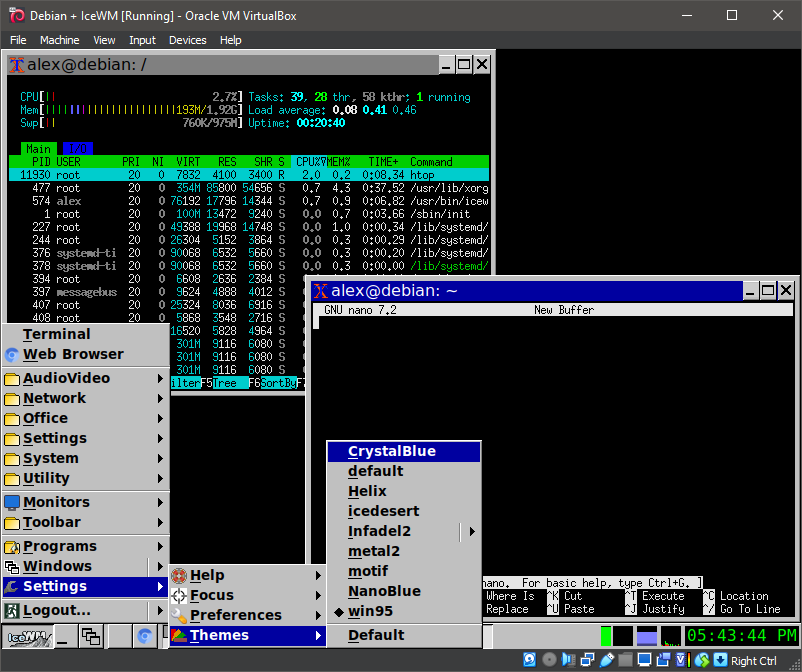Choose the CrystalBlue theme
The width and height of the screenshot is (802, 672).
click(x=392, y=451)
